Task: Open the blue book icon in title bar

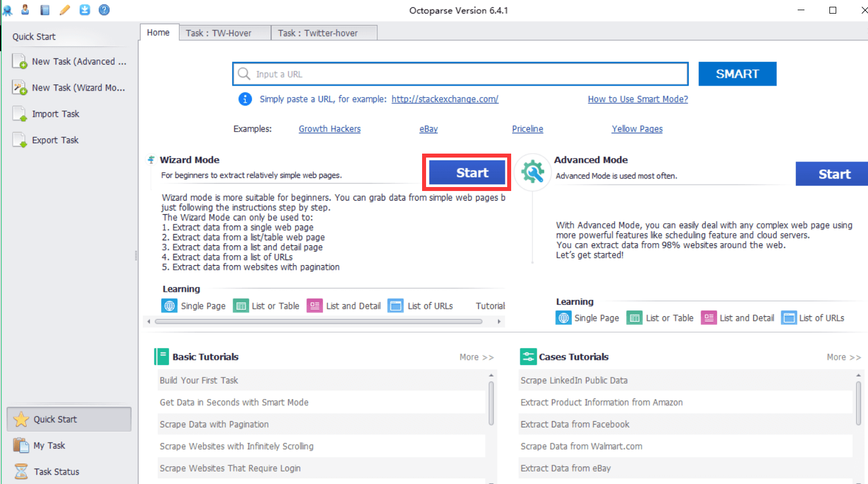Action: (x=45, y=10)
